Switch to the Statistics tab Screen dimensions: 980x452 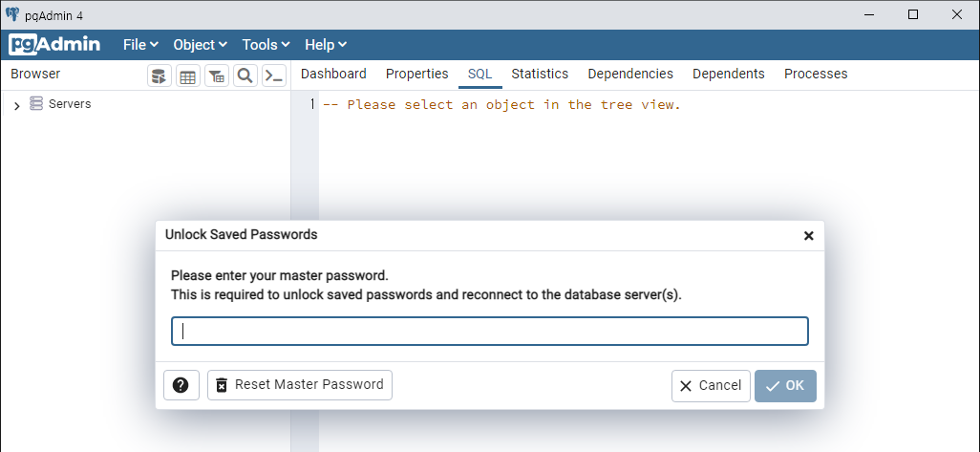[540, 74]
